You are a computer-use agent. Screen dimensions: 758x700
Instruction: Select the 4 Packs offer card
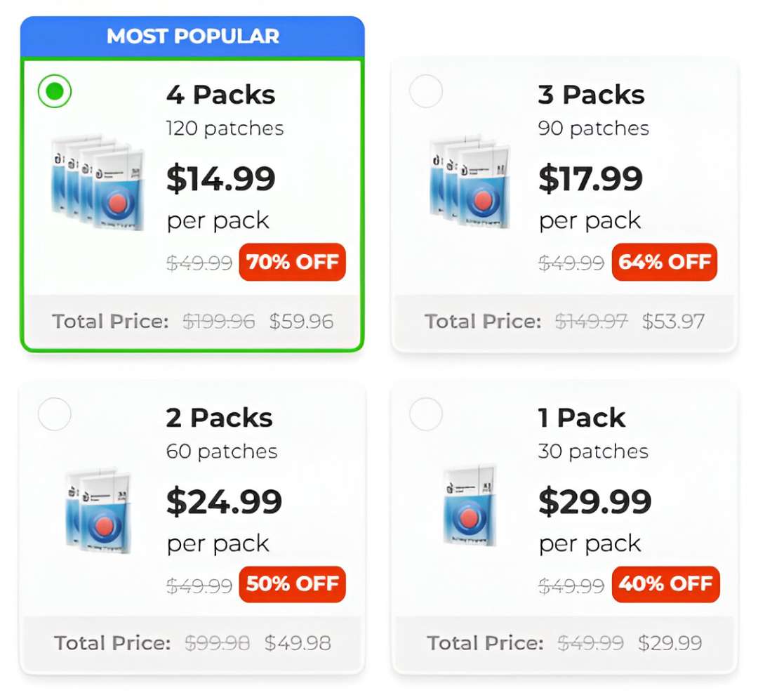193,204
